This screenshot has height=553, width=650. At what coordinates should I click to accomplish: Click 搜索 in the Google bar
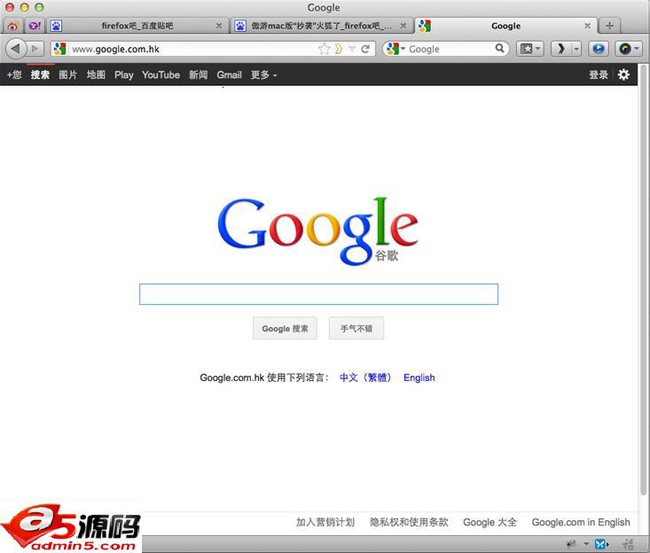(x=40, y=75)
